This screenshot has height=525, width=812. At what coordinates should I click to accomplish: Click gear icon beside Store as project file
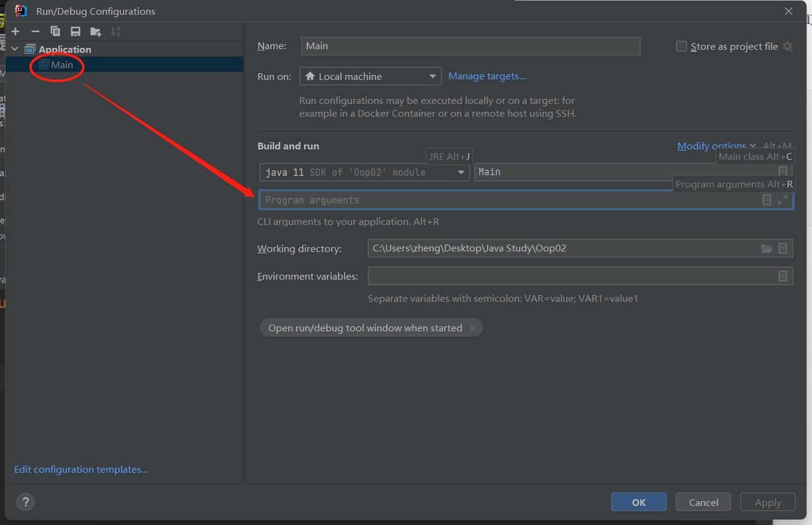pyautogui.click(x=787, y=47)
